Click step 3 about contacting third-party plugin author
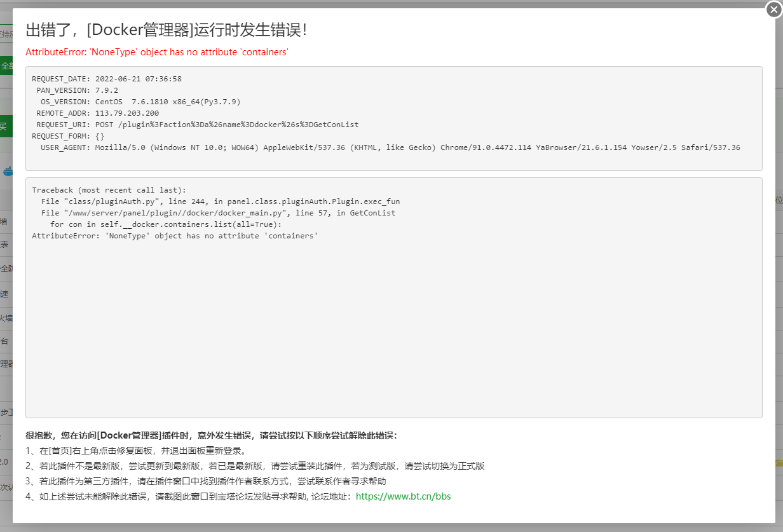 pyautogui.click(x=206, y=481)
